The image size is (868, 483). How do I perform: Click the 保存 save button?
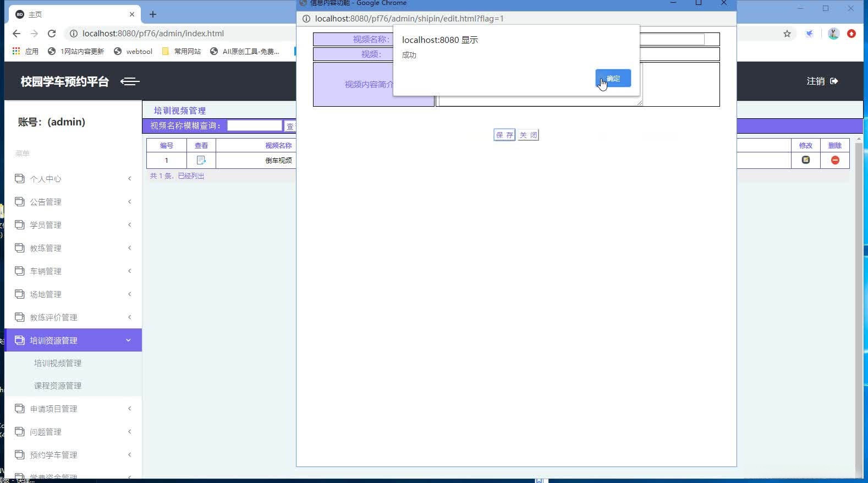click(x=504, y=135)
